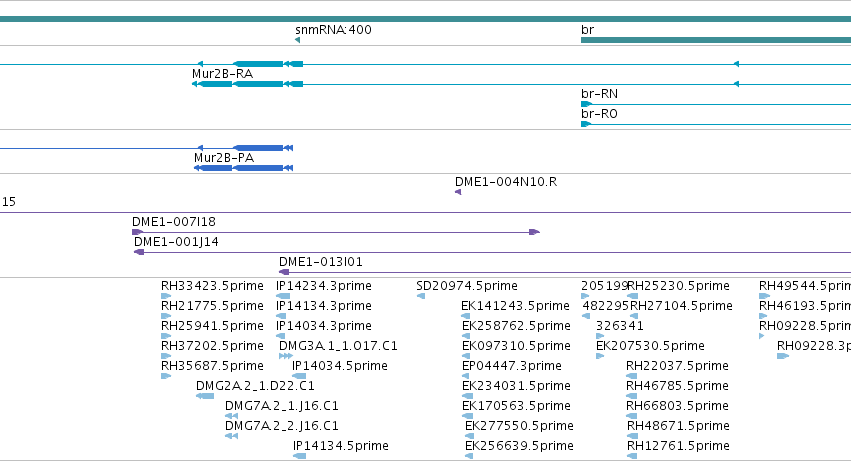Click the DME1-001J14 clone label
Viewport: 851px width, 461px height.
click(176, 242)
